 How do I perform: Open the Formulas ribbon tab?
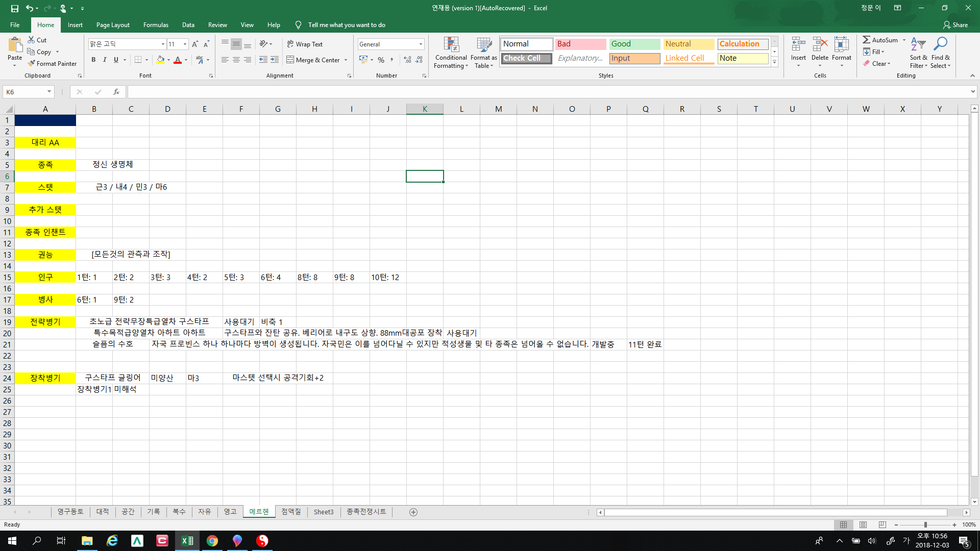(156, 25)
